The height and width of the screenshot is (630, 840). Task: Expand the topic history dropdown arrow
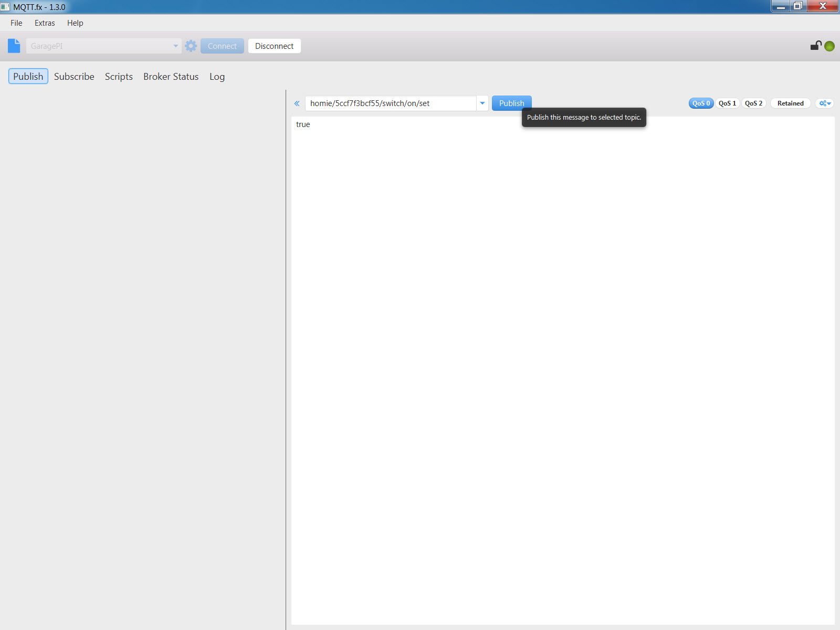click(482, 103)
